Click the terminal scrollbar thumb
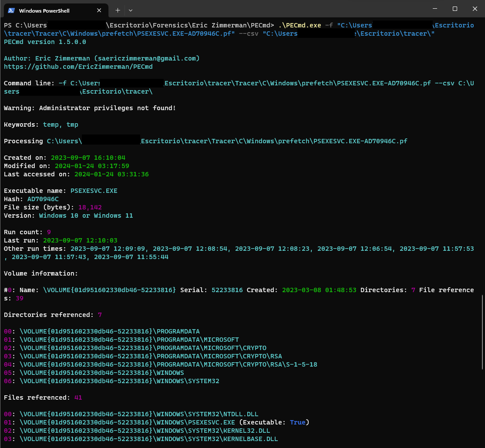The image size is (485, 448). [482, 332]
